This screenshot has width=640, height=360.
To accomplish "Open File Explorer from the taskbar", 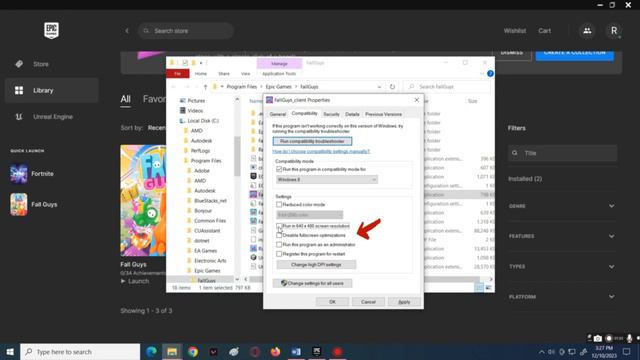I will (172, 351).
